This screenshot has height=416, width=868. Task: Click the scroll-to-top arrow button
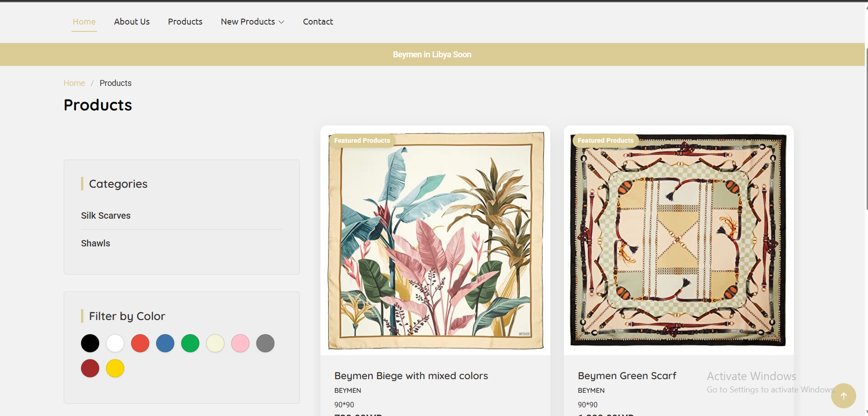click(x=843, y=396)
